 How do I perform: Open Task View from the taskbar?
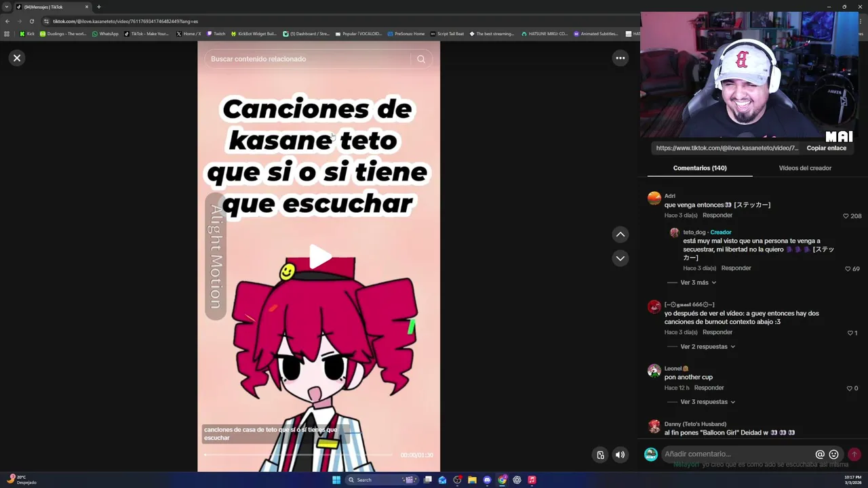[x=428, y=480]
